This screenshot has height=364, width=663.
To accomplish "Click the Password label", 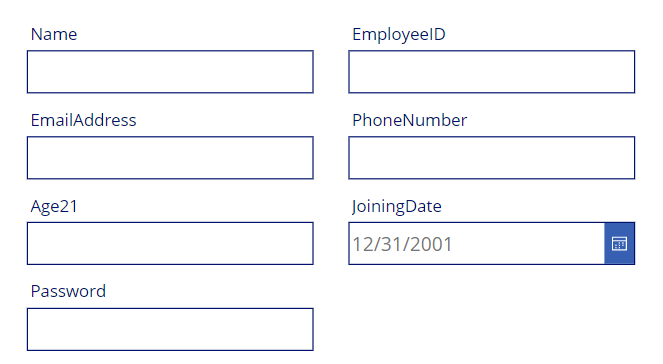I will pos(68,291).
